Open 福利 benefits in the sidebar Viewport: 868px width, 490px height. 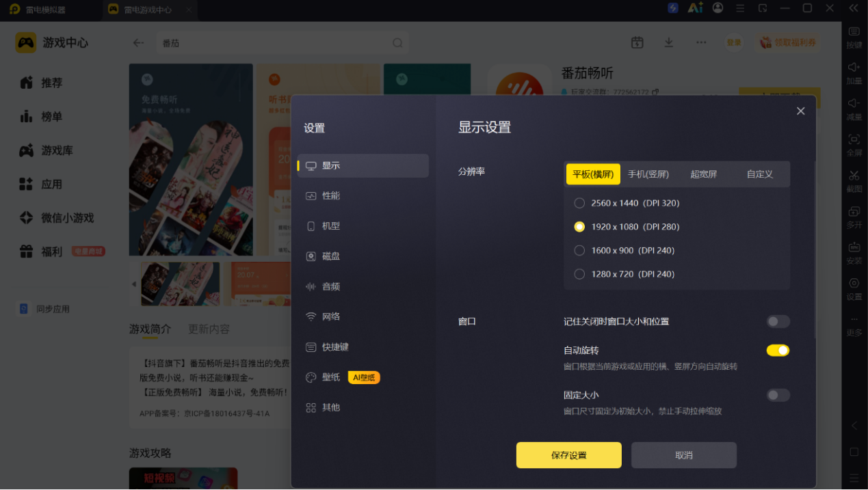63,252
